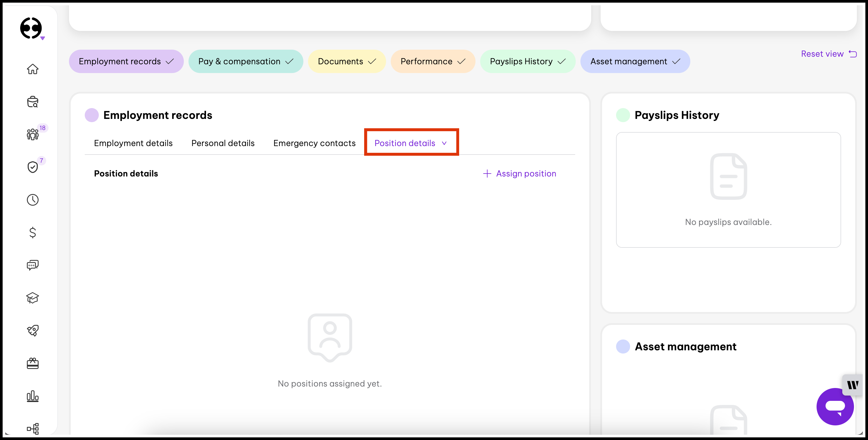The image size is (868, 440).
Task: Click the people icon with 18 badge
Action: [x=33, y=134]
